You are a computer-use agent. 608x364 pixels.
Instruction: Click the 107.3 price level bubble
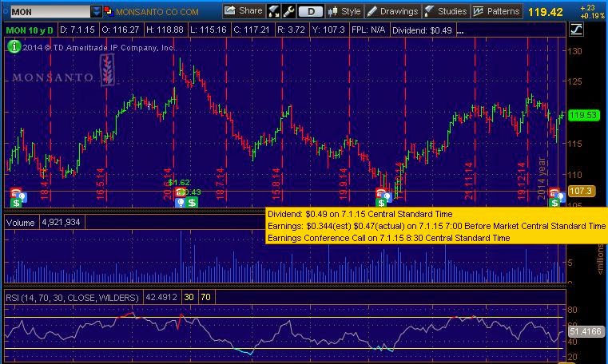pyautogui.click(x=581, y=191)
